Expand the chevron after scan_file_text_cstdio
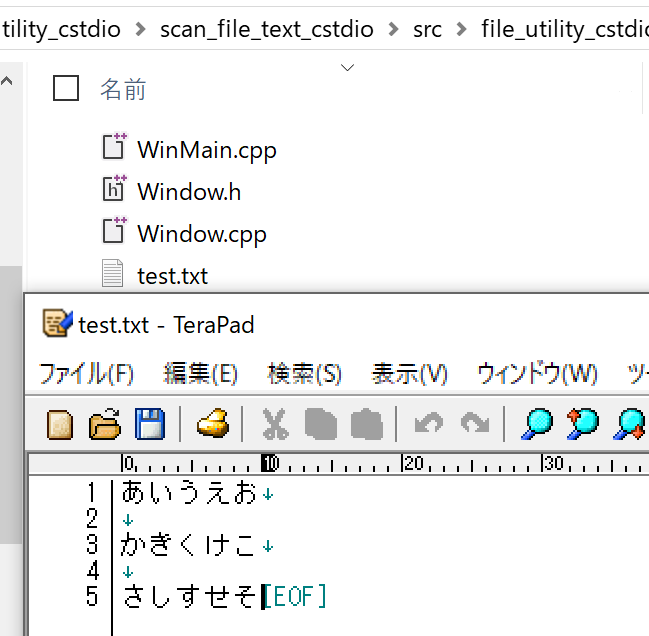Image resolution: width=649 pixels, height=636 pixels. click(394, 29)
